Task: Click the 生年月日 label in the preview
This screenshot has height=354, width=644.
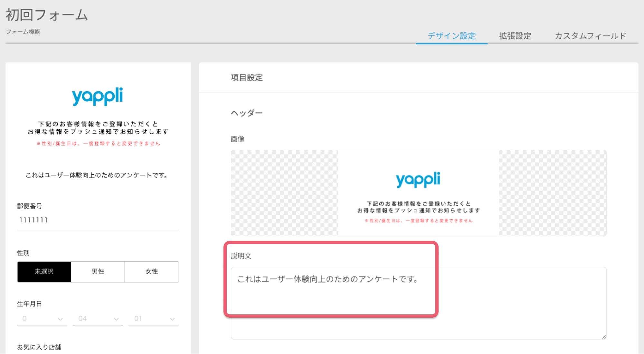Action: 30,304
